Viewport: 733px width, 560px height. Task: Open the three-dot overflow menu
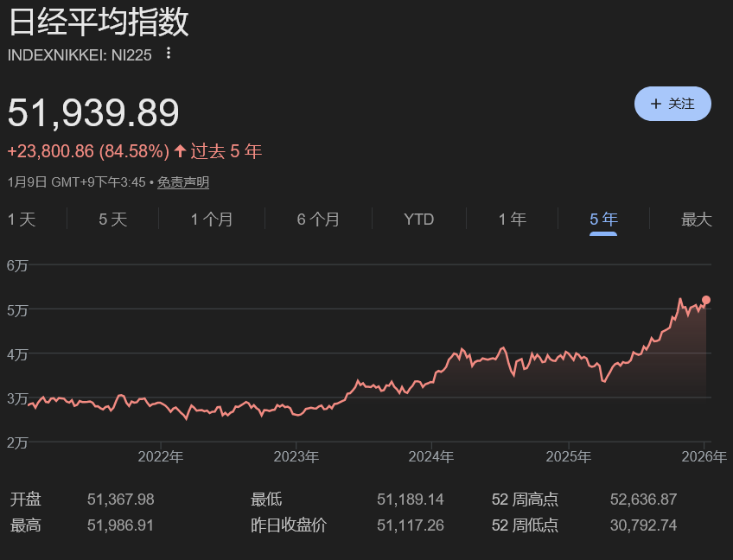[169, 54]
